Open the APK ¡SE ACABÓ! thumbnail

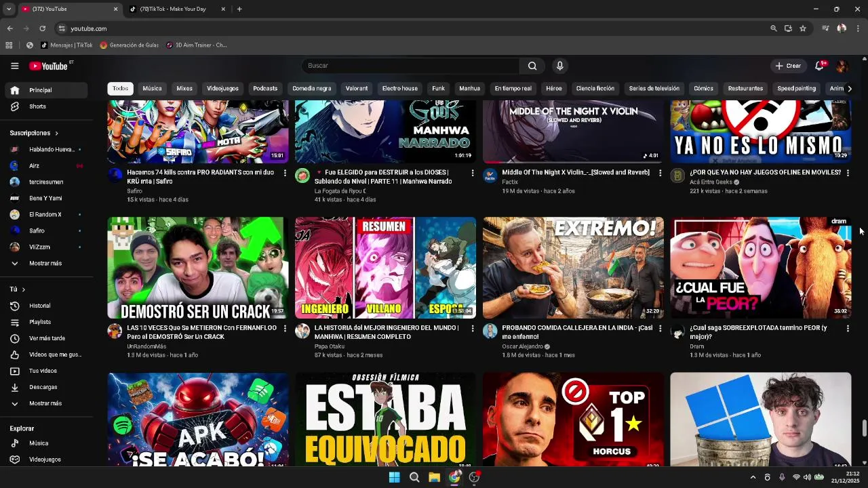[x=198, y=420]
